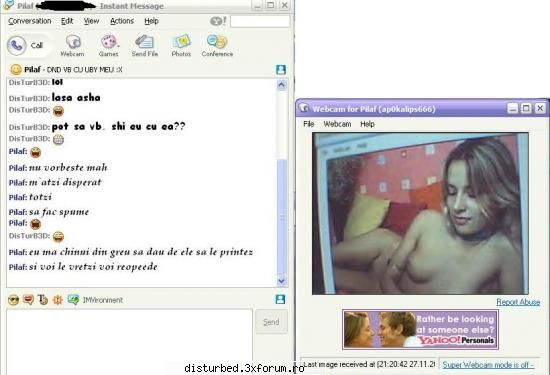Open the Edit menu in IM window
Image resolution: width=550 pixels, height=375 pixels.
67,21
